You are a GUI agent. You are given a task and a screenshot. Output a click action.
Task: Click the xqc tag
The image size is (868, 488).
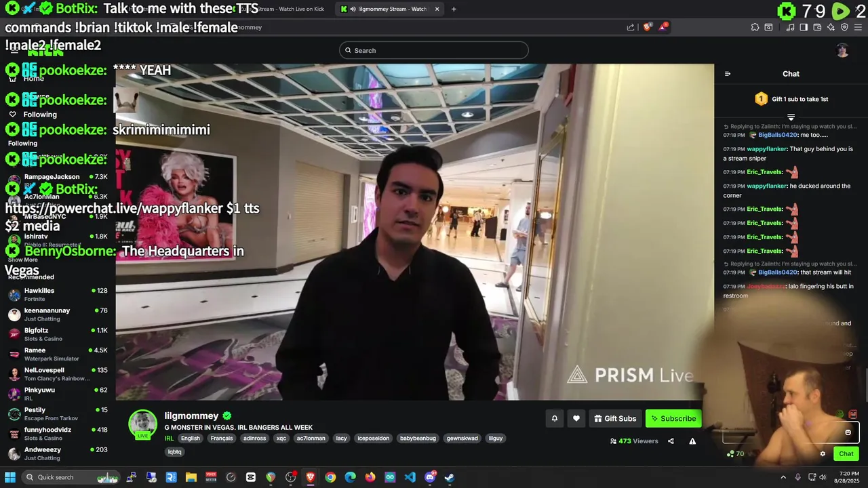[281, 438]
